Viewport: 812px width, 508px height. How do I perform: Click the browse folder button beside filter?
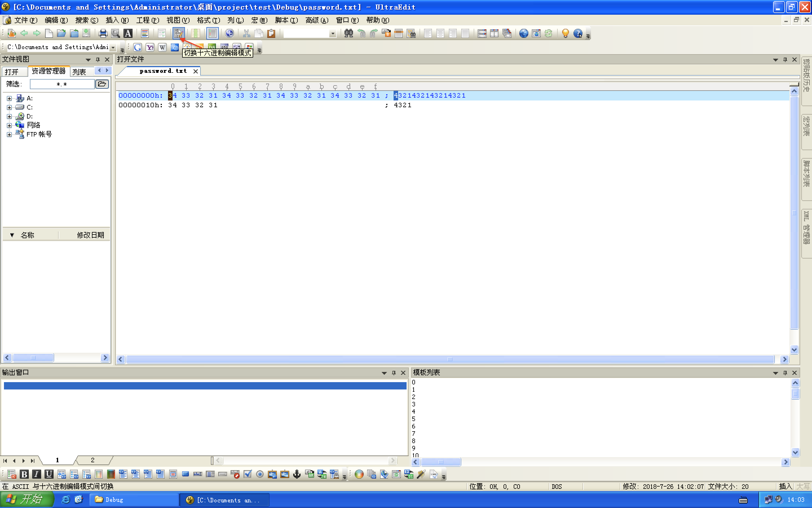coord(102,84)
